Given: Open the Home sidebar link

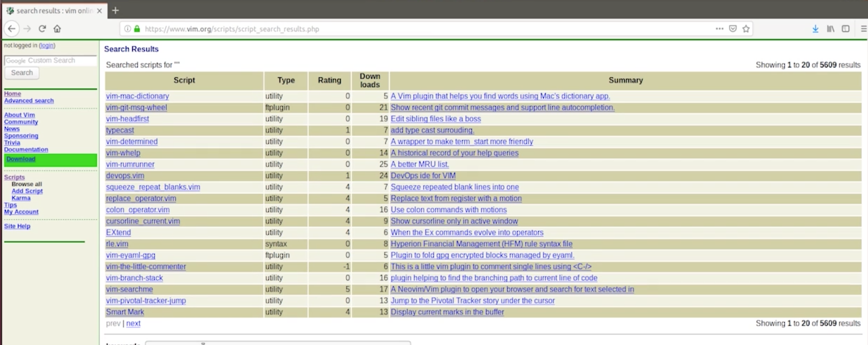Looking at the screenshot, I should tap(13, 94).
